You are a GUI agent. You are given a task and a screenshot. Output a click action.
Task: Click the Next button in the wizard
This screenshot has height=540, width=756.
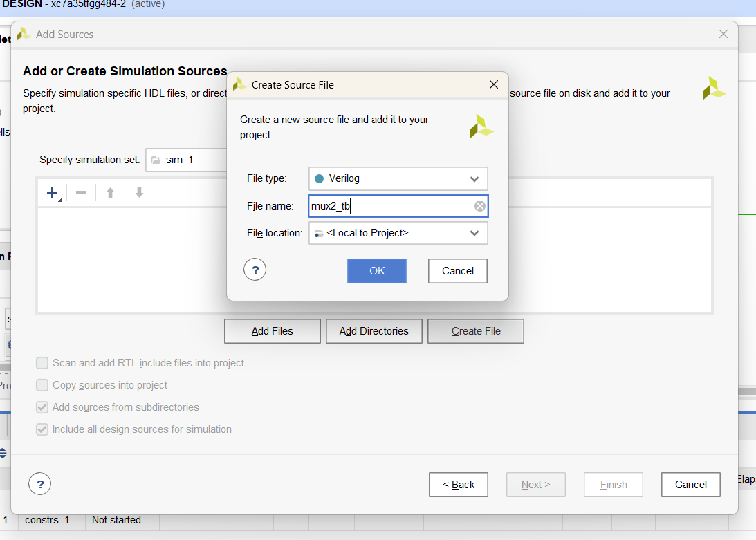click(535, 485)
